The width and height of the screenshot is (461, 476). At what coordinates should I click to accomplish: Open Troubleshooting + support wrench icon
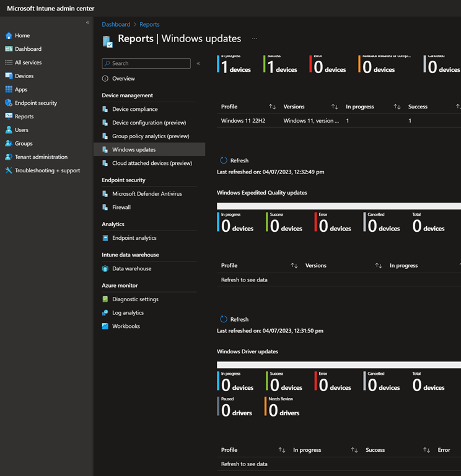click(9, 170)
